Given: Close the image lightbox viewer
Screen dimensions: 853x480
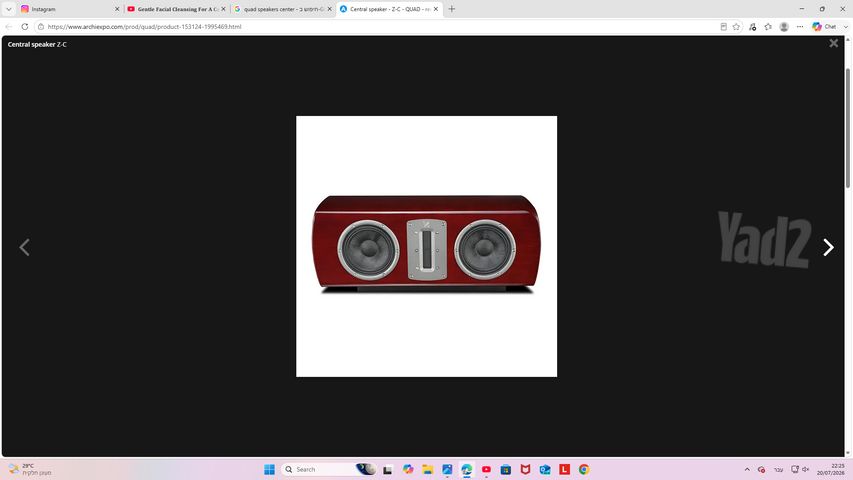Looking at the screenshot, I should pyautogui.click(x=833, y=44).
